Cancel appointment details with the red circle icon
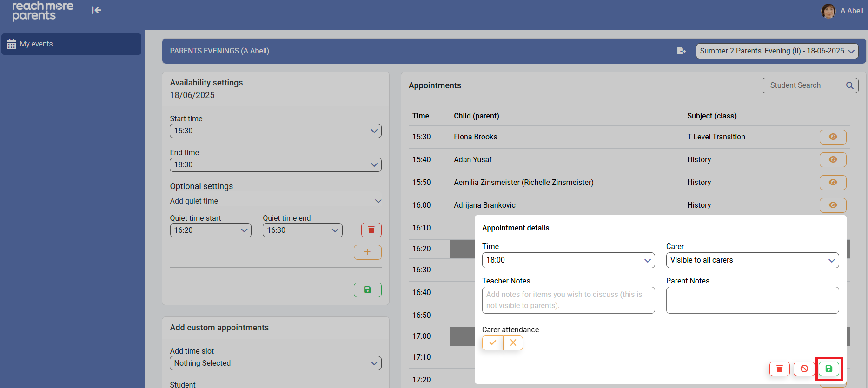Screen dimensions: 868x388 804,368
